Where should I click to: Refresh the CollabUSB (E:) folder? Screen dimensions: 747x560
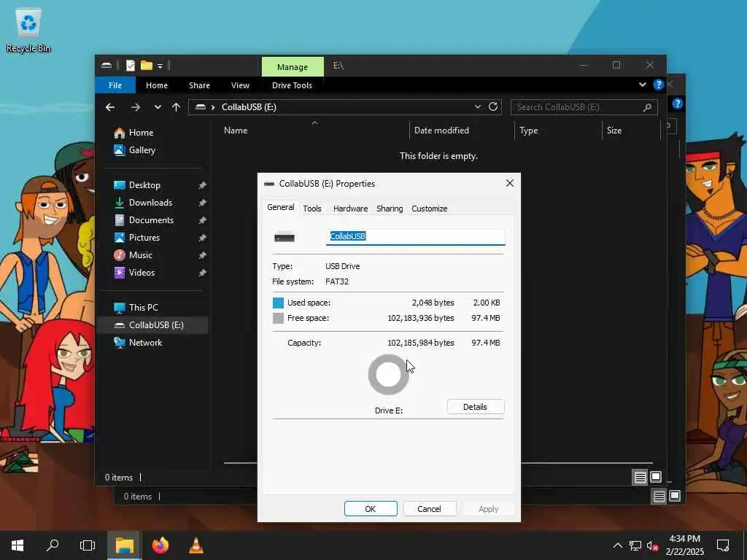(x=493, y=106)
